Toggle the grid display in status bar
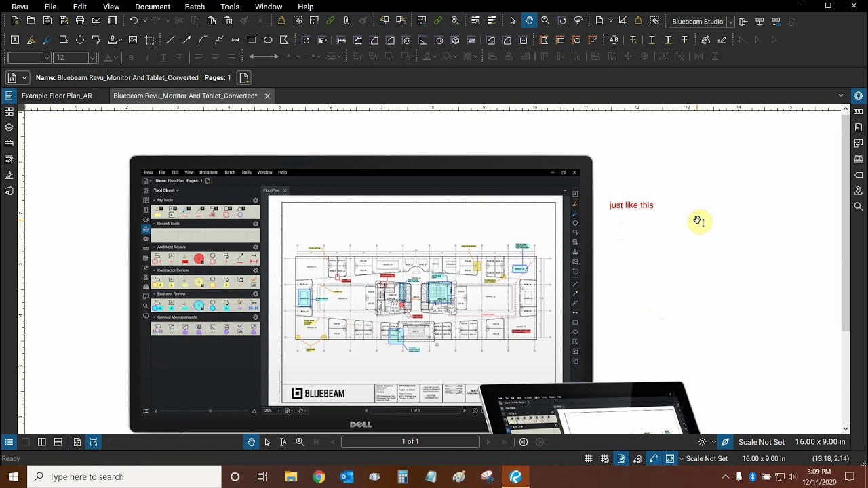This screenshot has height=488, width=868. 589,459
